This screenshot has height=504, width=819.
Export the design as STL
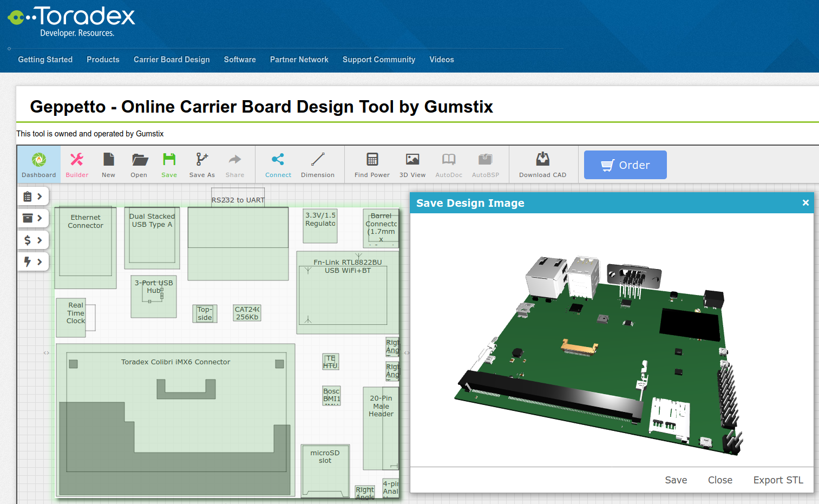coord(778,480)
